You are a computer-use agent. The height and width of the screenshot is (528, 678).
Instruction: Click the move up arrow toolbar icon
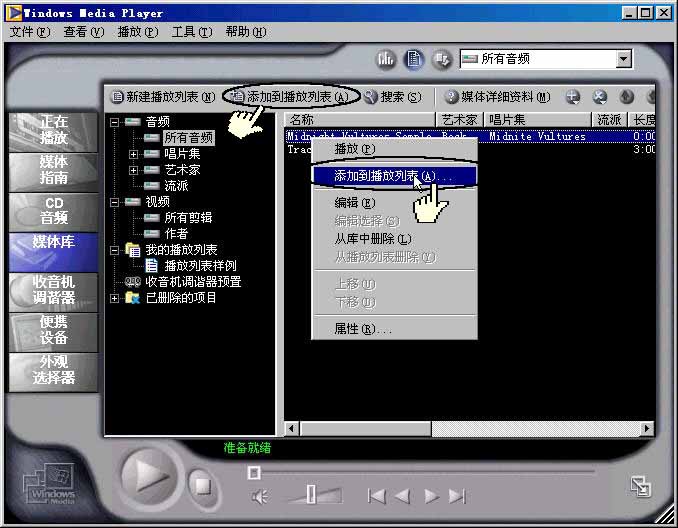click(x=627, y=97)
